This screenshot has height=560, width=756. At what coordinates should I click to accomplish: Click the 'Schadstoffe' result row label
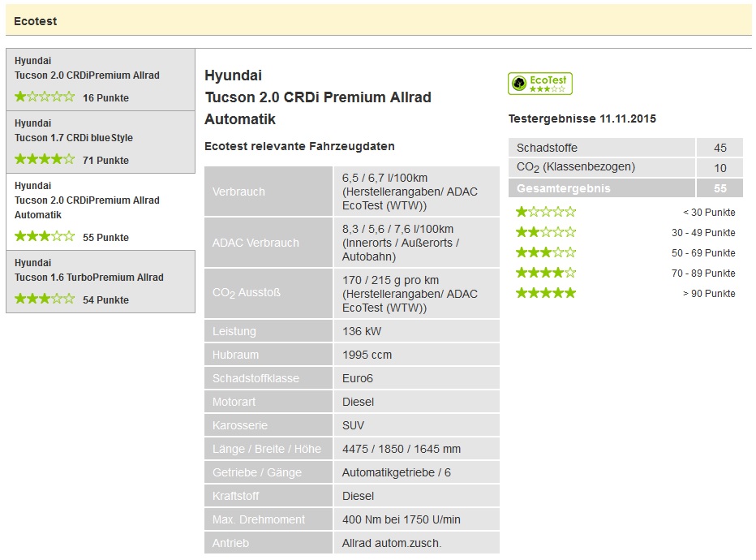547,148
